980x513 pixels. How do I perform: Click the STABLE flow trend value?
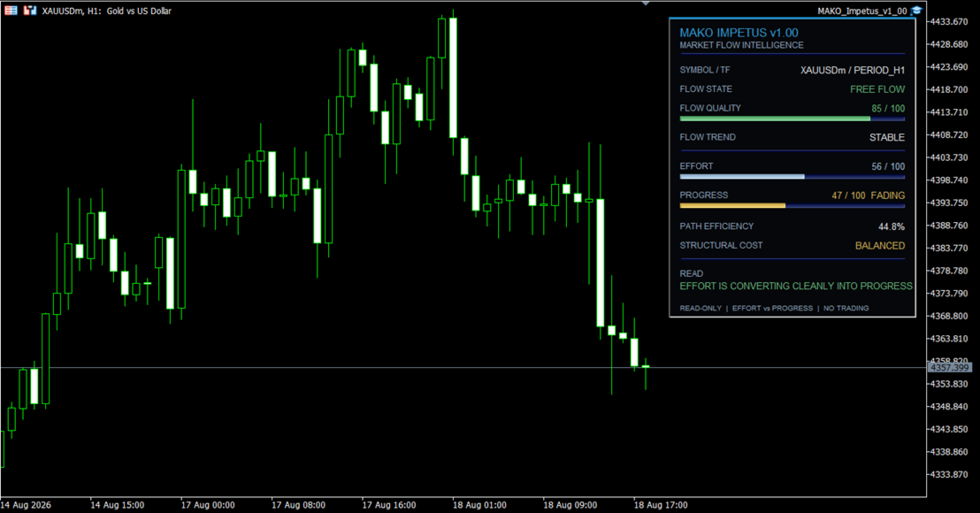pyautogui.click(x=887, y=137)
